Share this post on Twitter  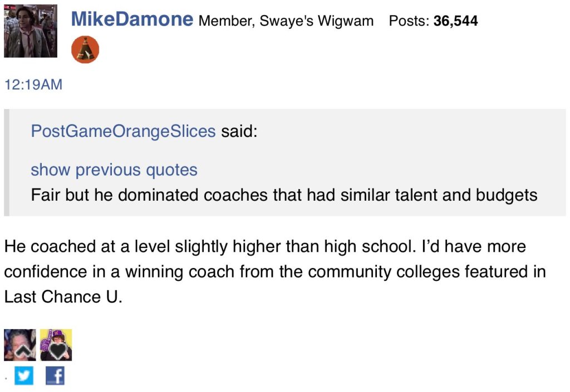coord(24,376)
